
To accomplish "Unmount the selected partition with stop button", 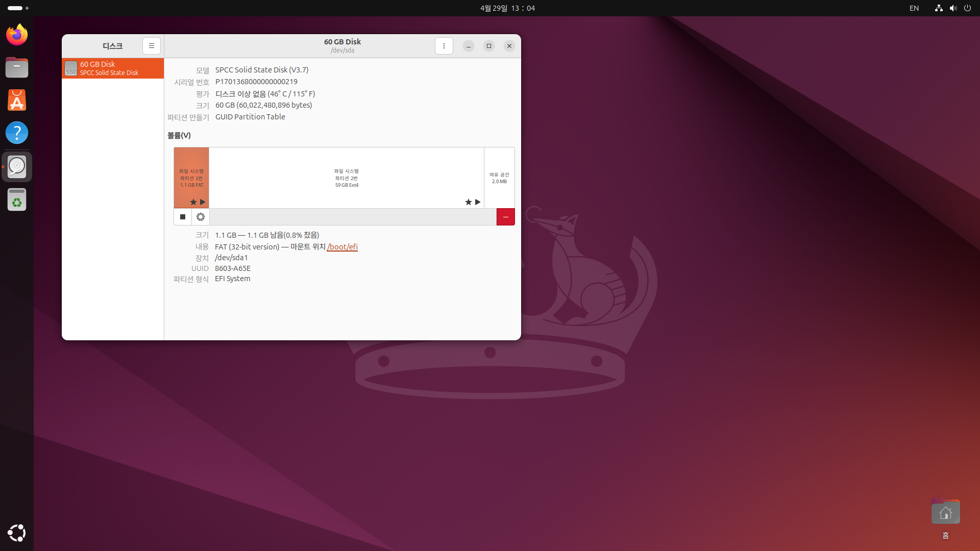I will coord(183,217).
